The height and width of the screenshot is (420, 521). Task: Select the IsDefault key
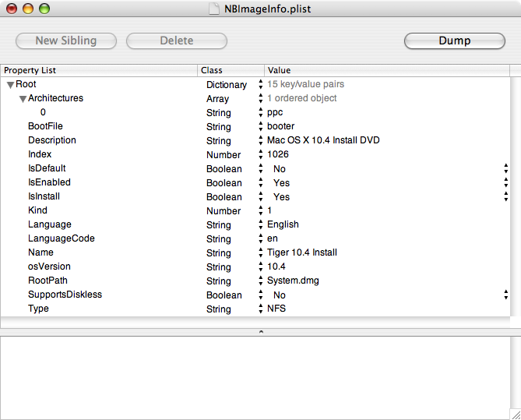tap(47, 168)
